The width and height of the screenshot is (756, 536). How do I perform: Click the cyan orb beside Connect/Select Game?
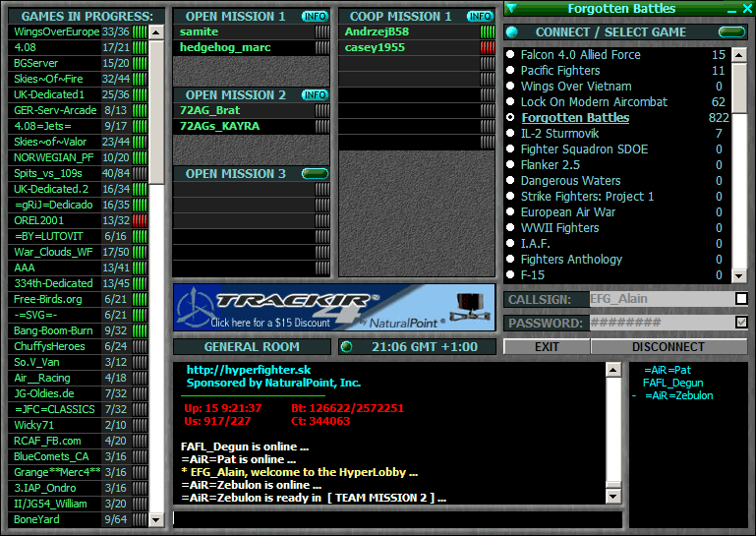(511, 32)
